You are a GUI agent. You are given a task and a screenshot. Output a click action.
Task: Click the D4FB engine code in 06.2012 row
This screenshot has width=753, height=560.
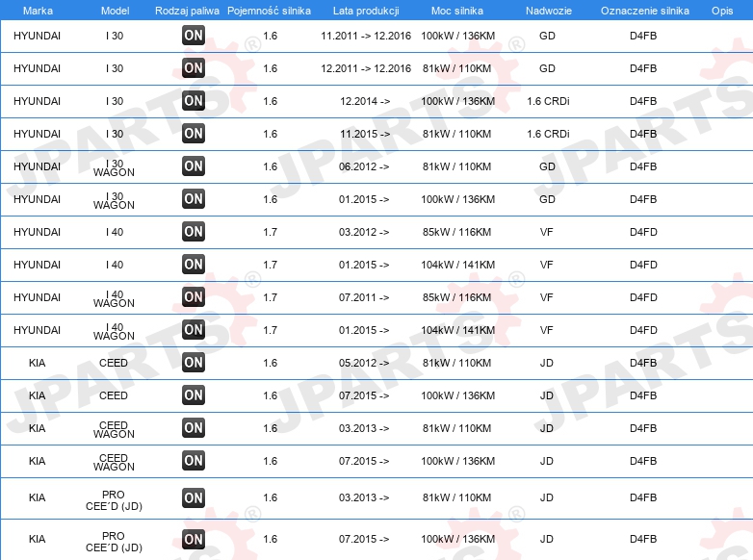643,166
